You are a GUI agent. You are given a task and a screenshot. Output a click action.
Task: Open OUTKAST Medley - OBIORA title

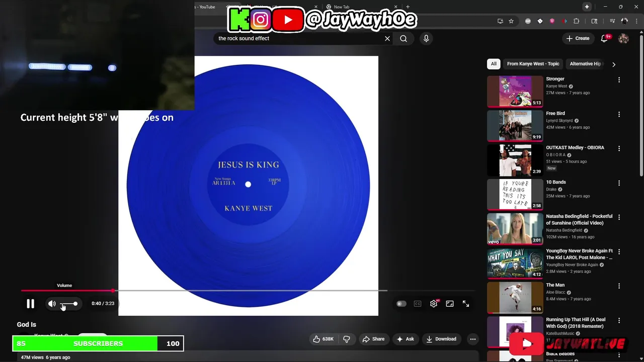(x=575, y=148)
